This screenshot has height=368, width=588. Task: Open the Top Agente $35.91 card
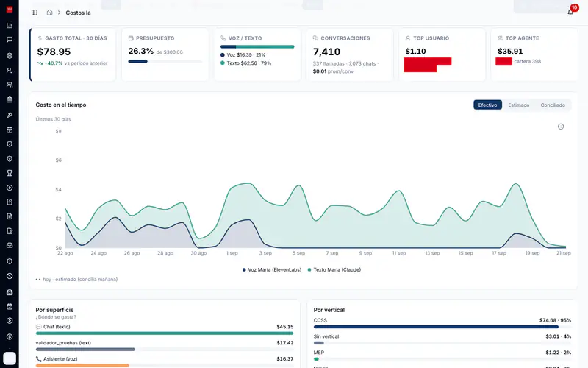point(534,54)
